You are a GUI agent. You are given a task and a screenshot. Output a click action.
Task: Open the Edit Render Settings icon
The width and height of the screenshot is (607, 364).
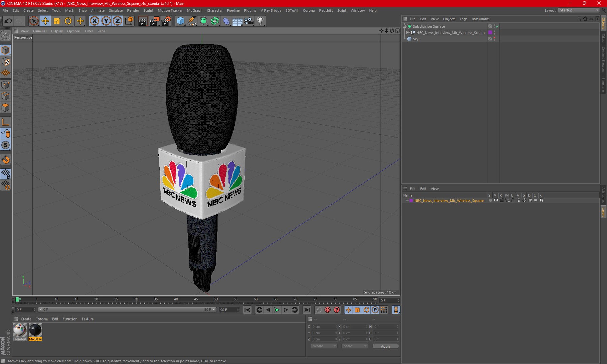166,21
